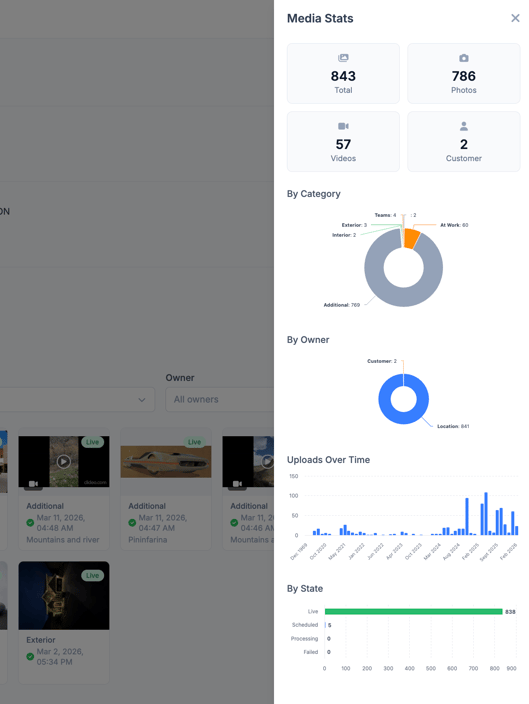The height and width of the screenshot is (704, 529).
Task: Click the Total gallery icon
Action: point(343,57)
